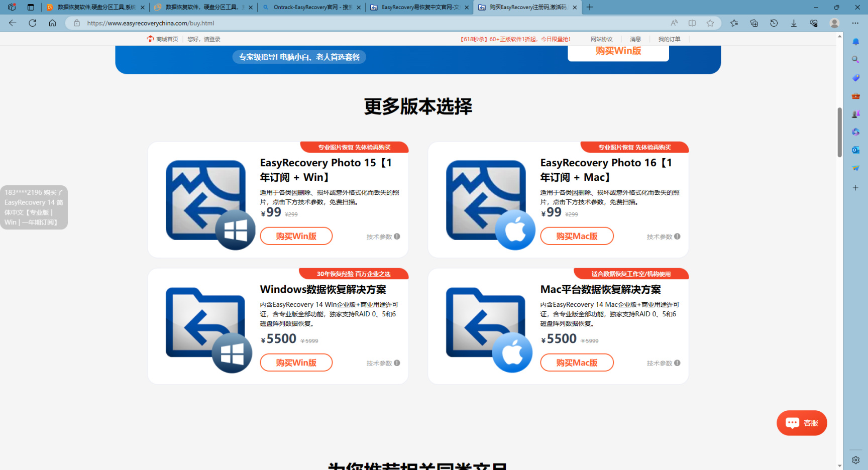
Task: Open the Mac平台数据恢复解决方案 product image
Action: tap(489, 330)
